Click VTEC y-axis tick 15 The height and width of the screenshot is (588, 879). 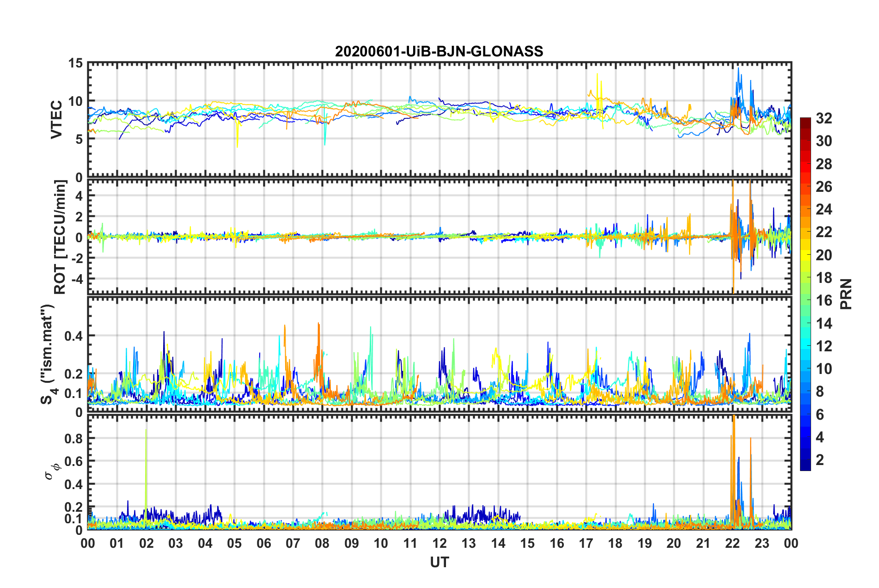click(75, 63)
